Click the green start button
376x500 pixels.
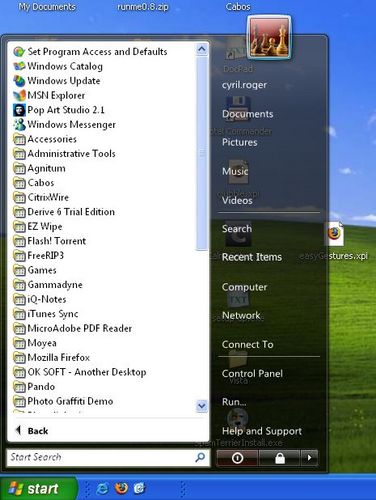click(x=38, y=488)
